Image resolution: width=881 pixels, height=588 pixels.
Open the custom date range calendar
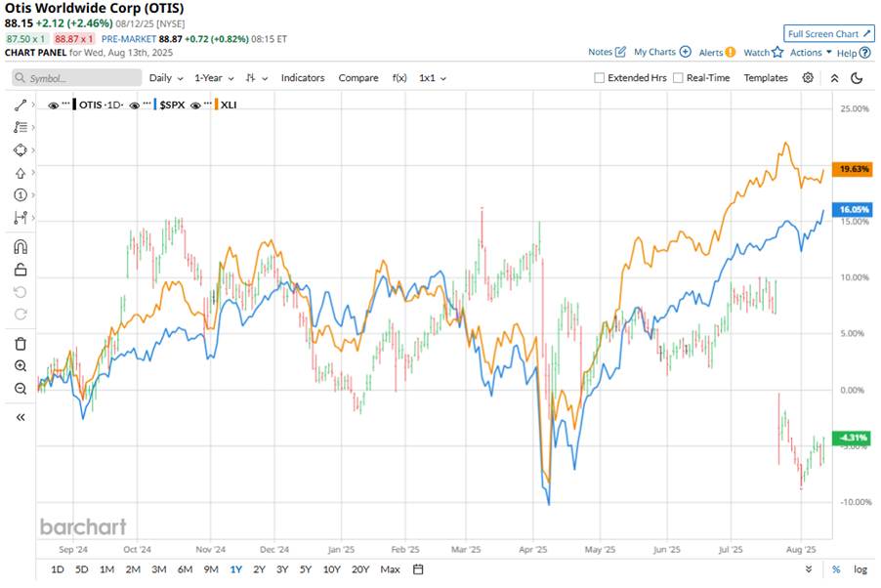click(418, 569)
